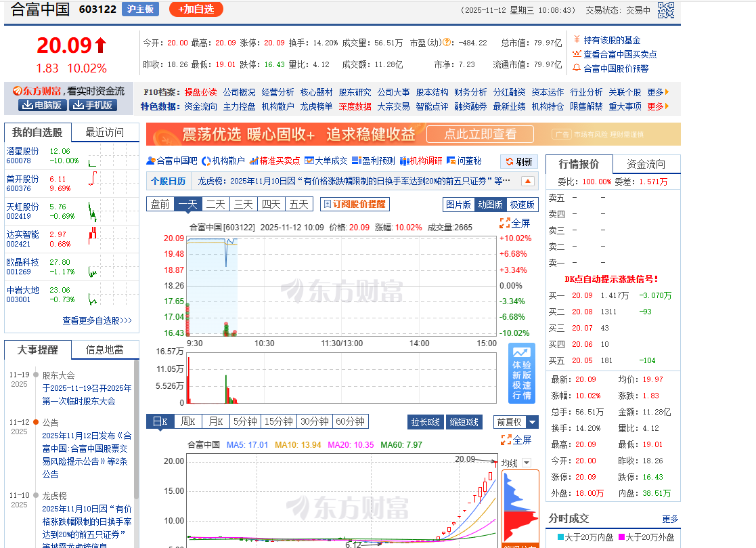Expand the 个股日历 news arrow
Image resolution: width=756 pixels, height=548 pixels.
point(528,182)
